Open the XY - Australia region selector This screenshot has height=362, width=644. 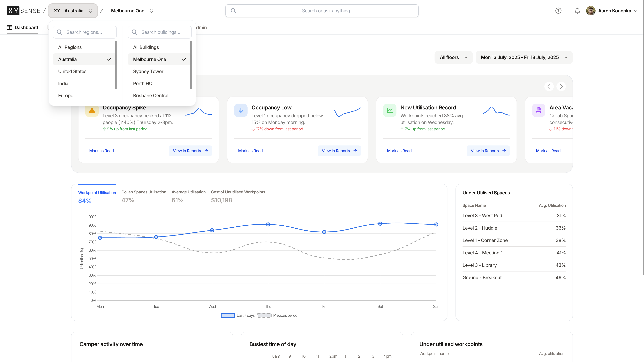(x=73, y=11)
